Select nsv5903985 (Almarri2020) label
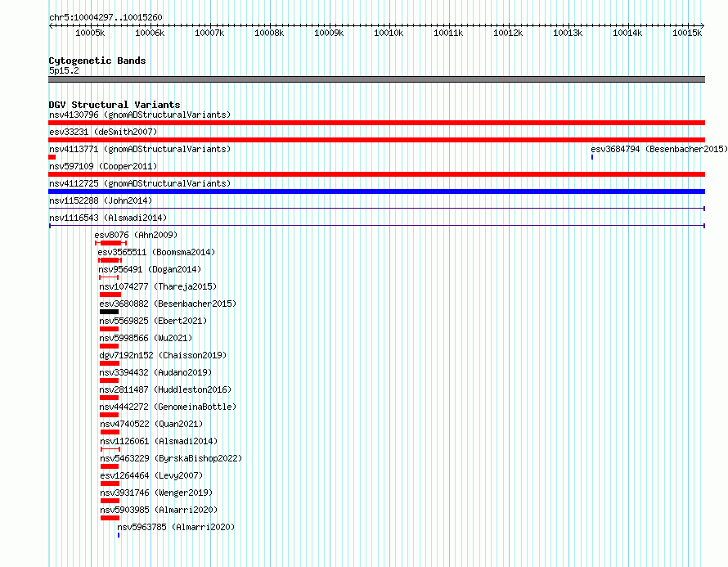This screenshot has height=567, width=728. click(x=159, y=510)
